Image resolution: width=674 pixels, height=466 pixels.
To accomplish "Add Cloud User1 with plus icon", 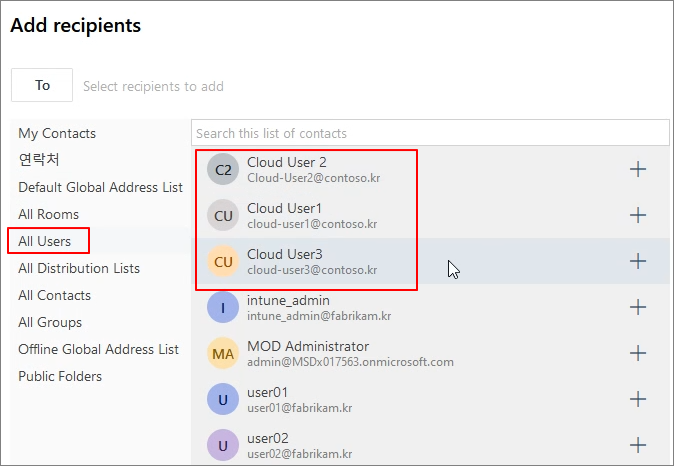I will [x=638, y=215].
